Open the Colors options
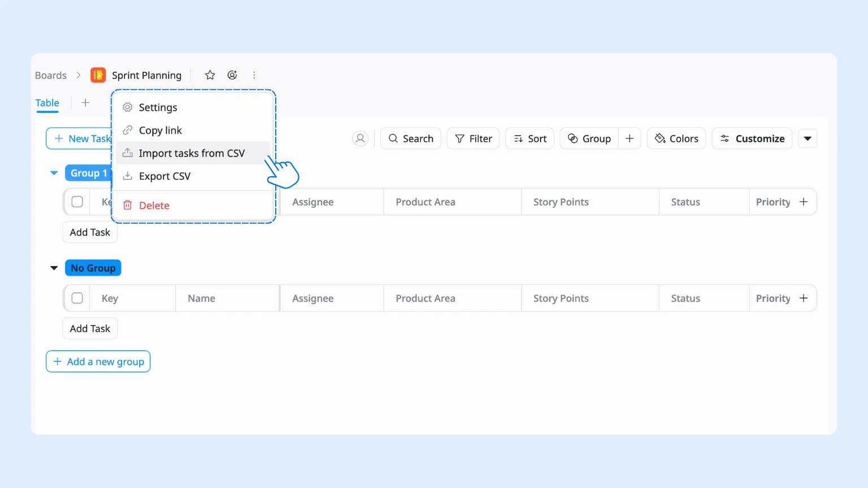 [x=676, y=138]
